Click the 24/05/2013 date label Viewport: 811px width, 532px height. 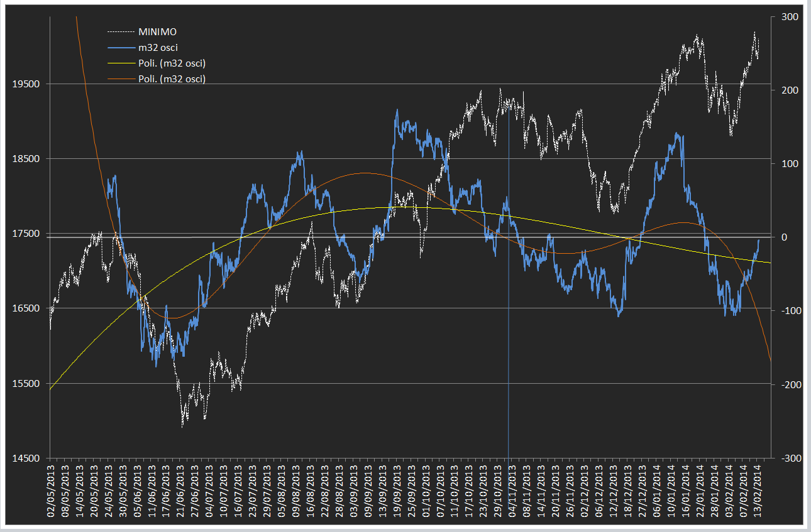coord(109,491)
